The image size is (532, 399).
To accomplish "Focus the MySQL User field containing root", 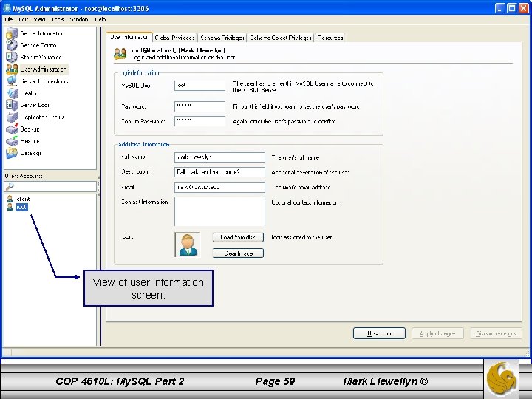I will pos(199,86).
